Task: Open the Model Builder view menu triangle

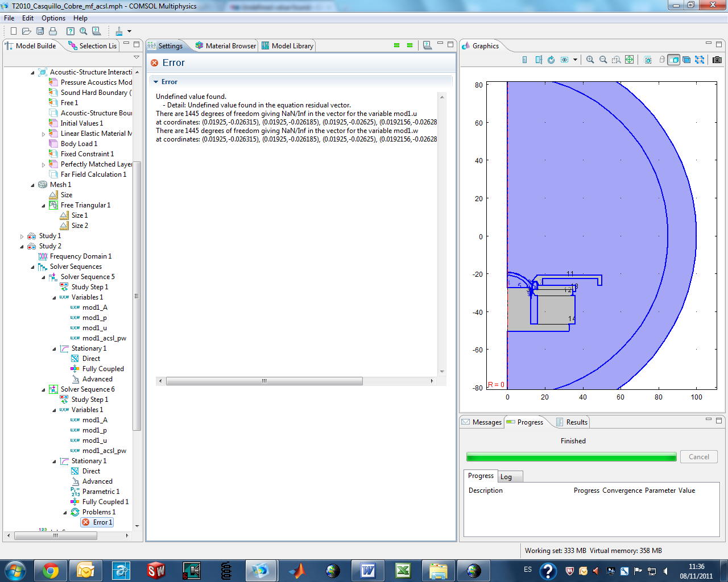Action: pos(136,57)
